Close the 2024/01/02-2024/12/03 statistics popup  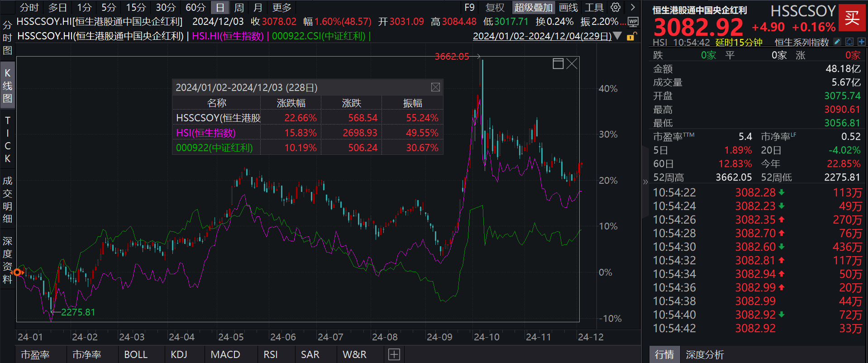click(435, 87)
